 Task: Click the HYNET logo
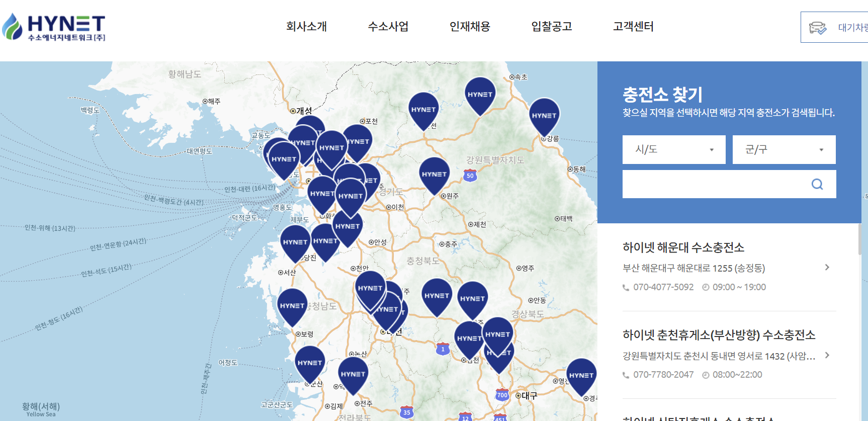[54, 27]
